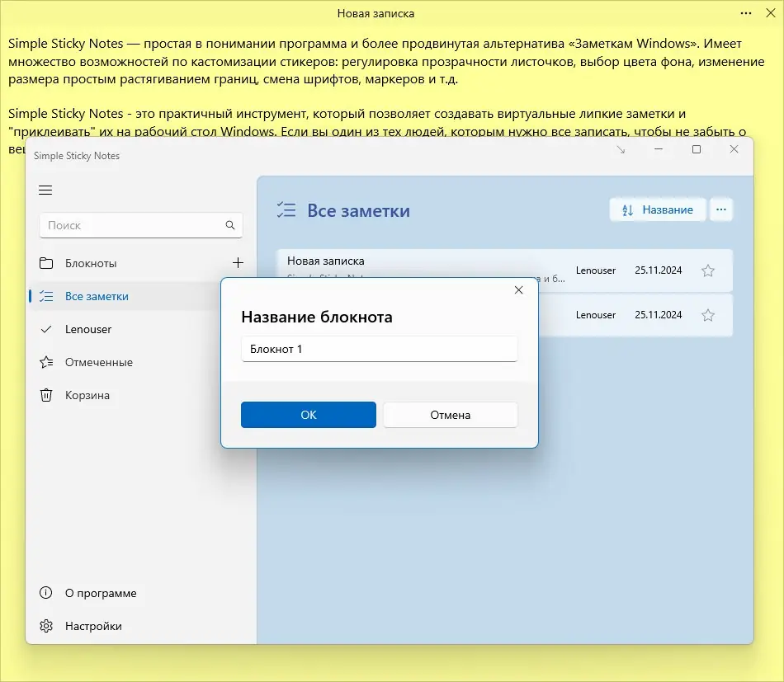Click the diagonal arrow icon in title bar
The width and height of the screenshot is (784, 682).
[x=621, y=149]
